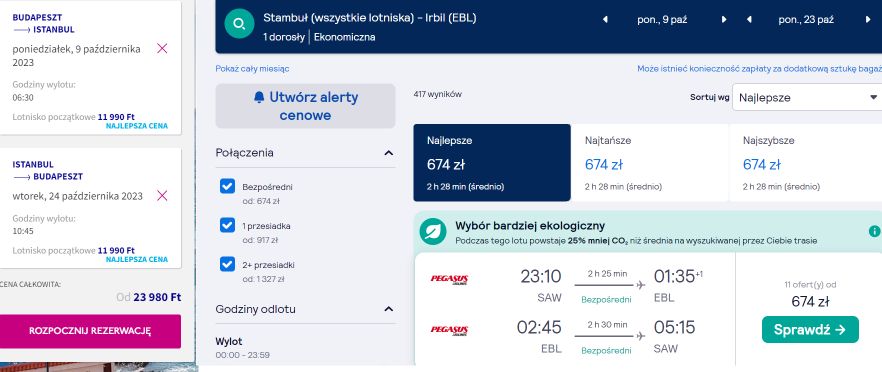
Task: Go to next day after pon., 23 paź
Action: click(x=868, y=20)
